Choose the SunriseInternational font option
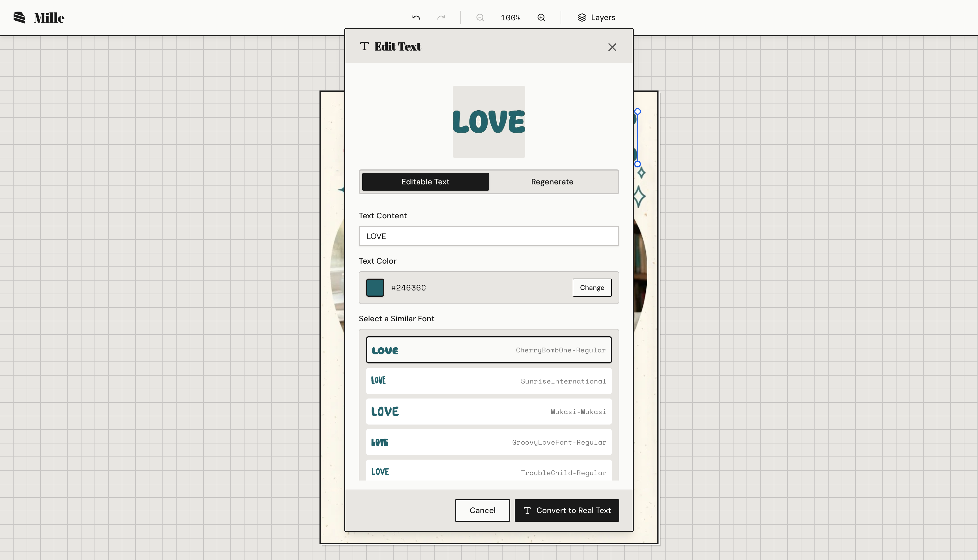Viewport: 978px width, 560px height. (x=489, y=381)
